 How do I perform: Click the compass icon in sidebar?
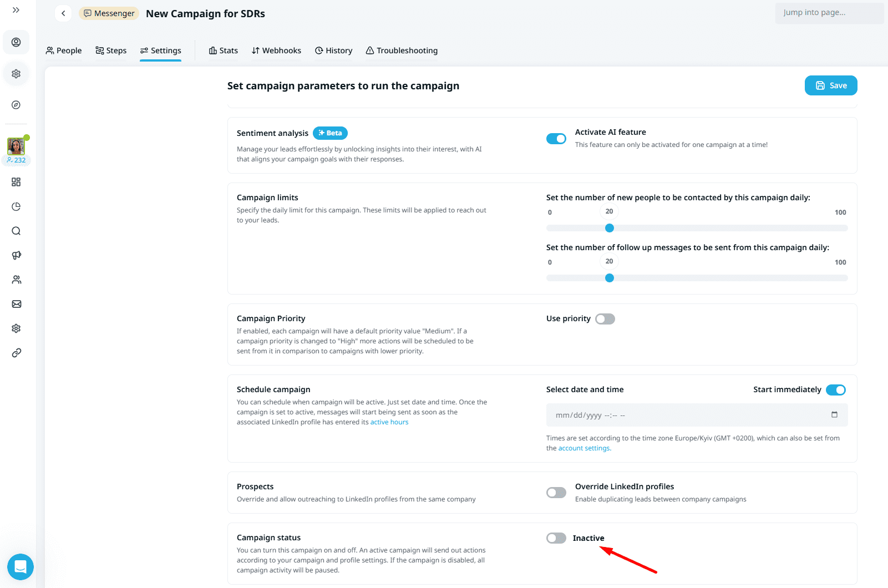point(16,105)
